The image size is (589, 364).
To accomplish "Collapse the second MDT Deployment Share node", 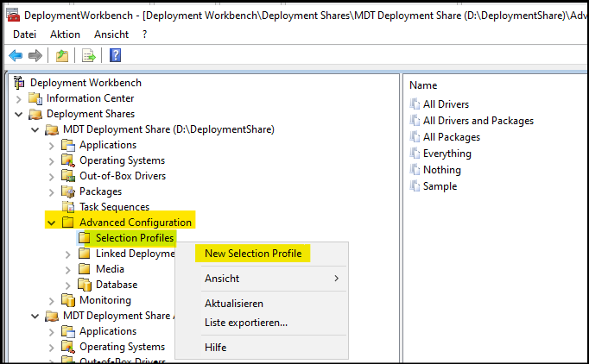I will click(x=35, y=316).
